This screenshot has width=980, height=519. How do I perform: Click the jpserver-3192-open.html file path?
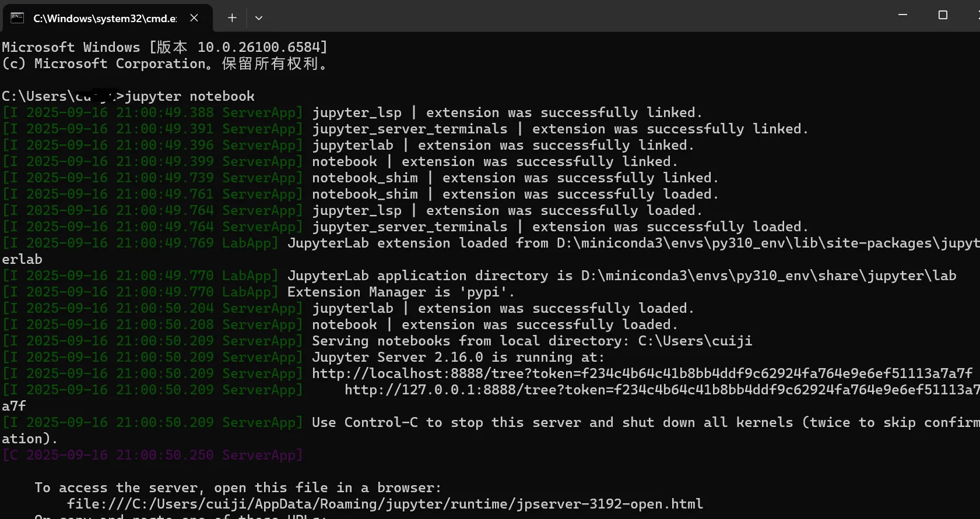385,504
